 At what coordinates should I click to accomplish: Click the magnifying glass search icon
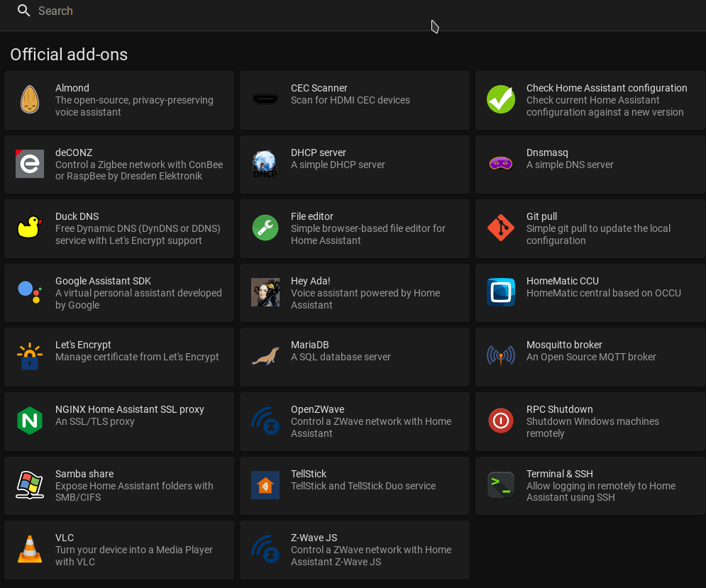tap(23, 11)
